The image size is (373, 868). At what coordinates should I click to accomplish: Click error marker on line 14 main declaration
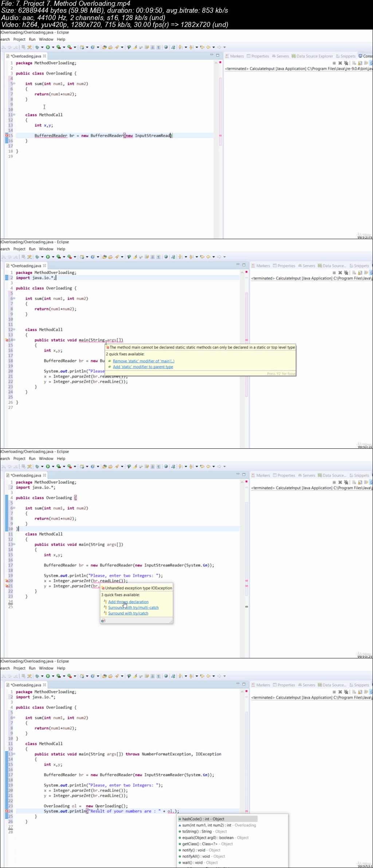click(7, 340)
